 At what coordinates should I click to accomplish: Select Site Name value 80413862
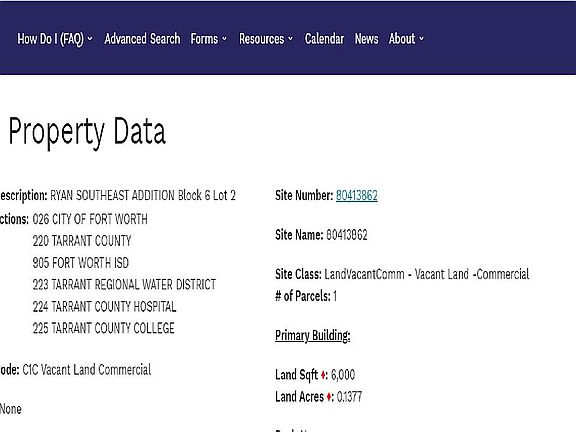pos(347,235)
